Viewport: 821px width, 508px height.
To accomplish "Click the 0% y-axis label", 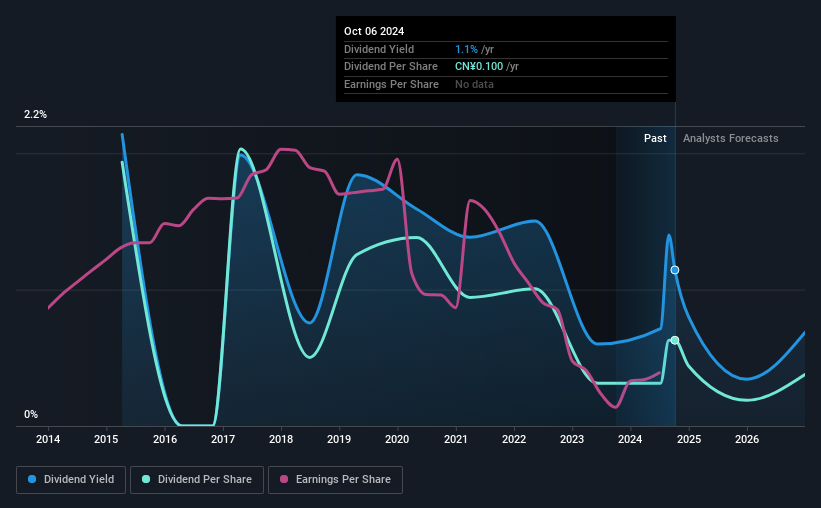I will coord(31,414).
